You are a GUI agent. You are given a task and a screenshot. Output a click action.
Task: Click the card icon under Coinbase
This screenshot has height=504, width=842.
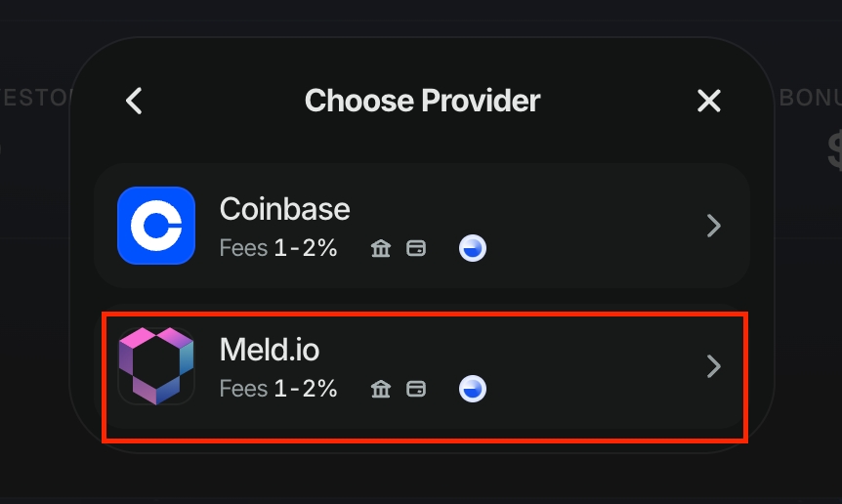coord(416,249)
